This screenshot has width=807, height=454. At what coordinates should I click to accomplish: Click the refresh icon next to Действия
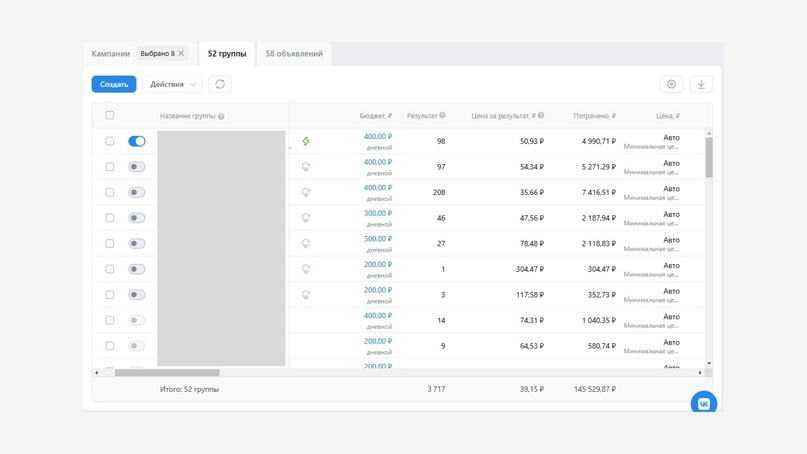point(220,84)
